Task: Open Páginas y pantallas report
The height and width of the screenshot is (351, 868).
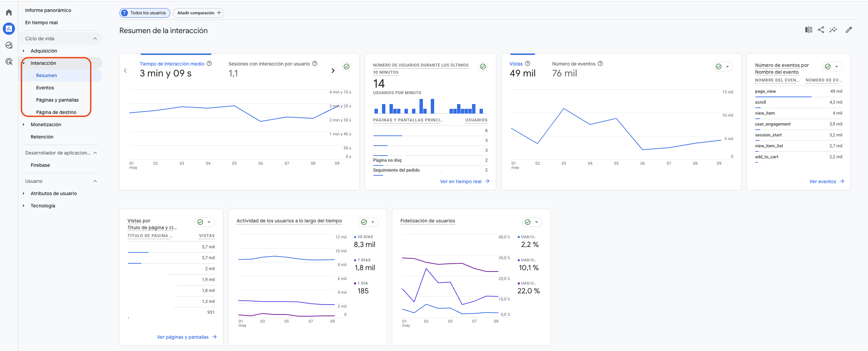Action: pyautogui.click(x=57, y=100)
